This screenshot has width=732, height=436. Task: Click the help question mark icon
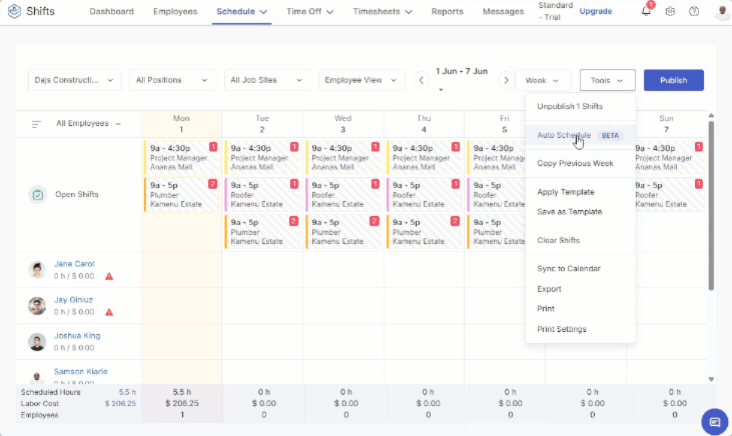click(x=694, y=11)
